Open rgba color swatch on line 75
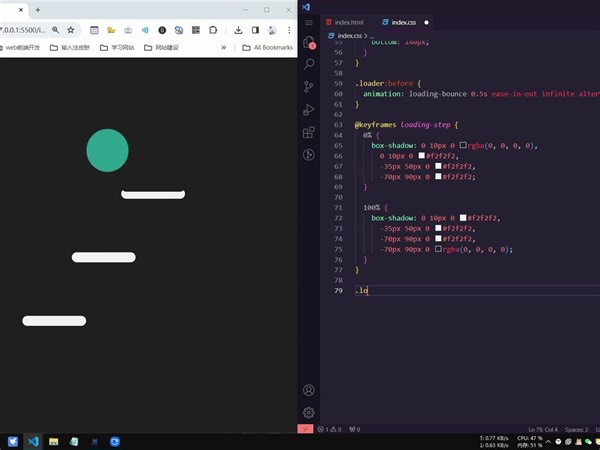Image resolution: width=600 pixels, height=450 pixels. pos(439,249)
